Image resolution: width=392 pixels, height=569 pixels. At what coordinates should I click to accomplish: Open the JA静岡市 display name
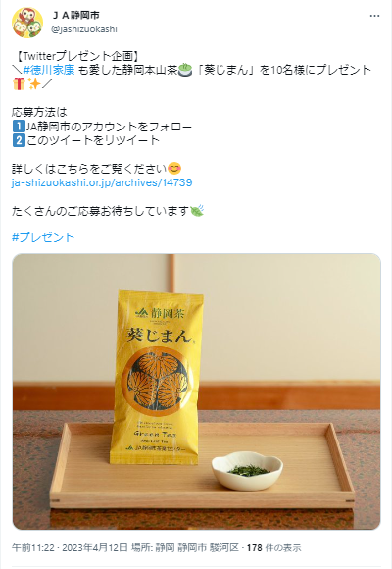pyautogui.click(x=75, y=16)
